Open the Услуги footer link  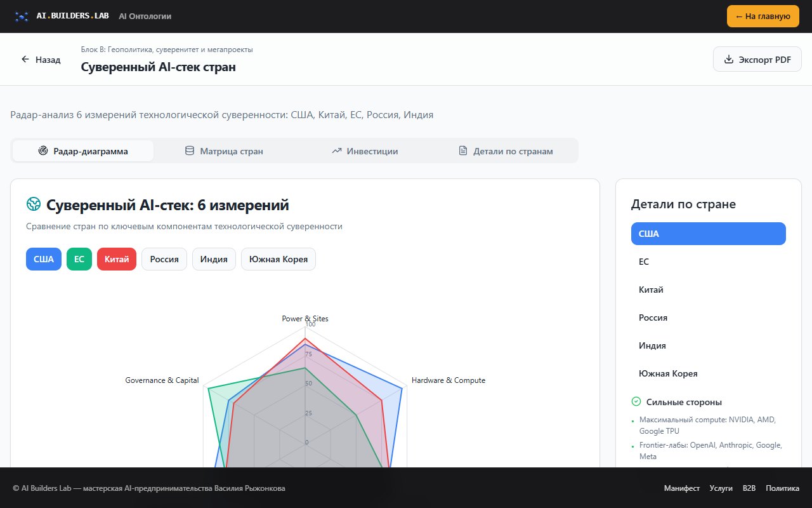(721, 488)
